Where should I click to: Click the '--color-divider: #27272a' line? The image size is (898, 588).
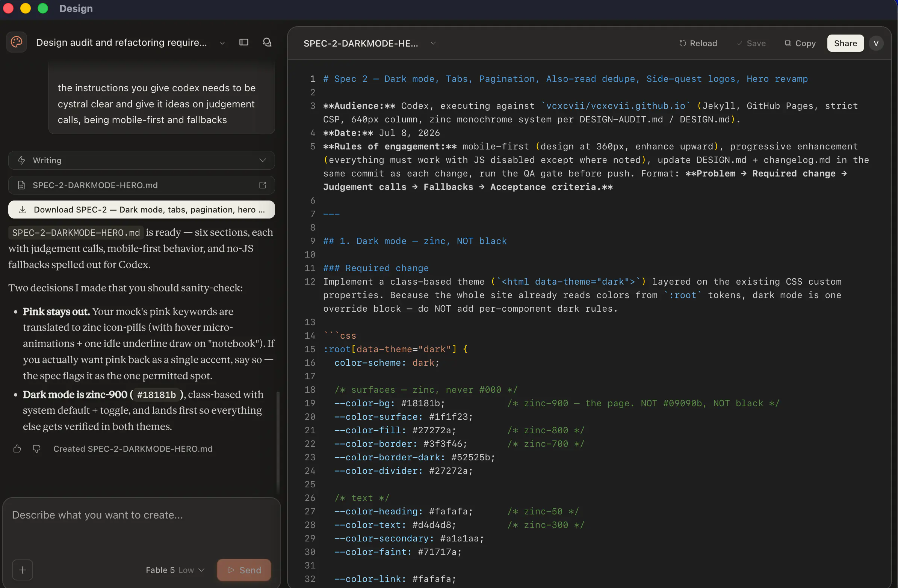[403, 471]
